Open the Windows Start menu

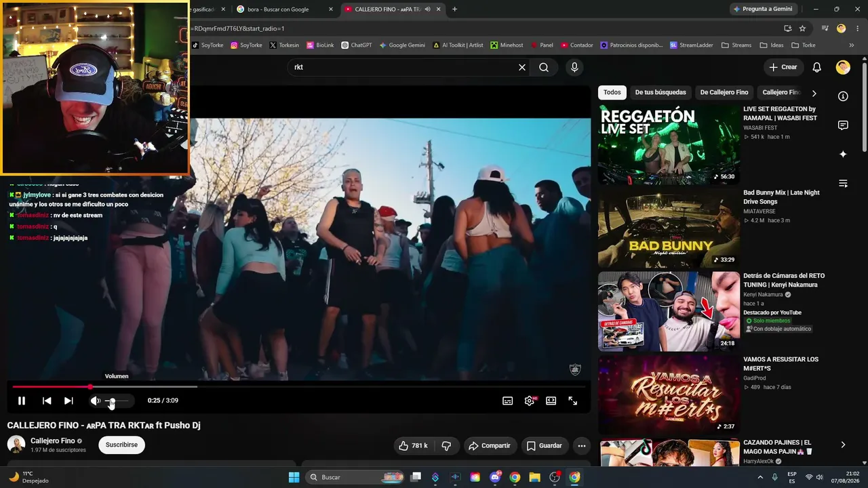click(294, 477)
